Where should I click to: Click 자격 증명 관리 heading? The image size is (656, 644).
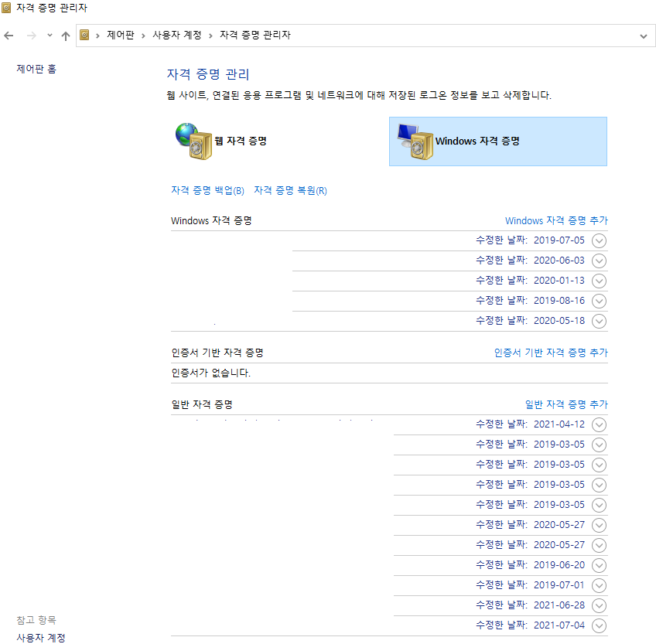[x=208, y=74]
